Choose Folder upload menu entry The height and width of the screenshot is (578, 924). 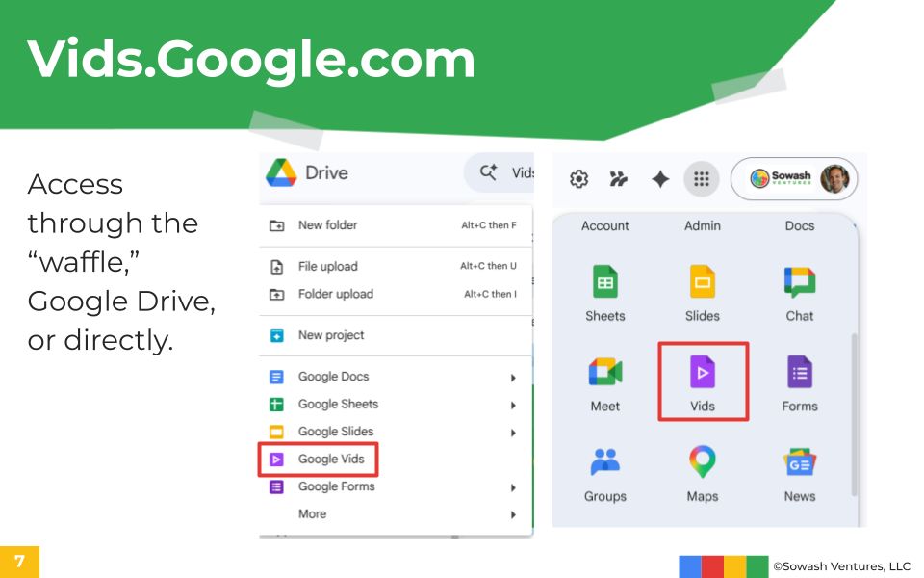(396, 294)
